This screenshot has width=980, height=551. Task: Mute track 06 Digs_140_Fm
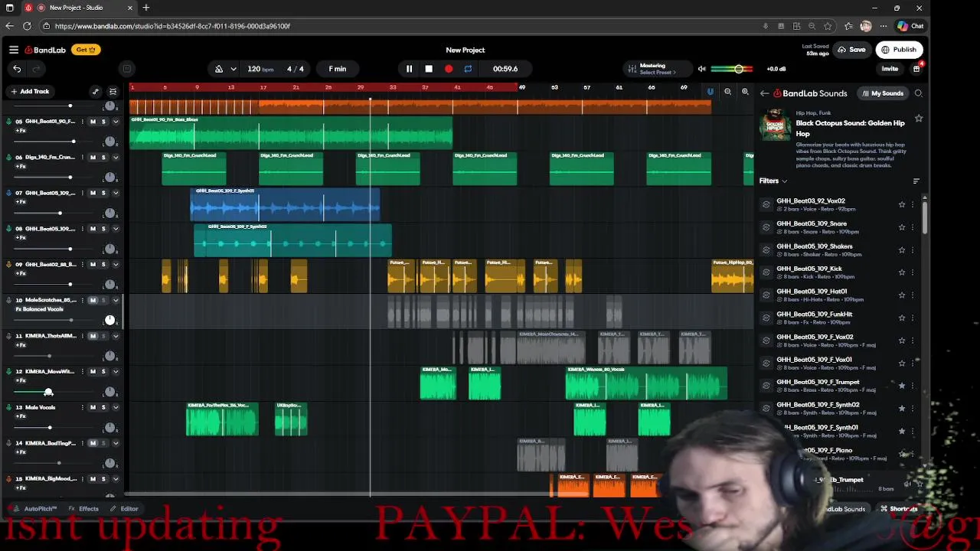point(93,158)
